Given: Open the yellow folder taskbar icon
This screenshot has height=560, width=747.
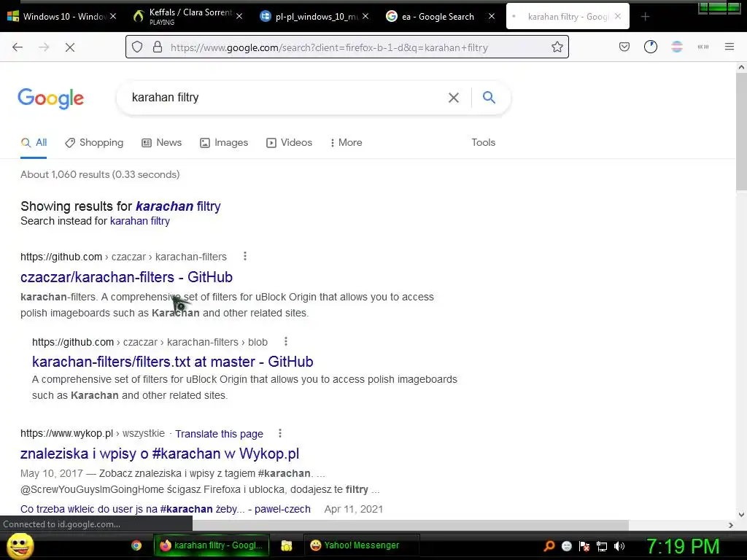Looking at the screenshot, I should (286, 545).
